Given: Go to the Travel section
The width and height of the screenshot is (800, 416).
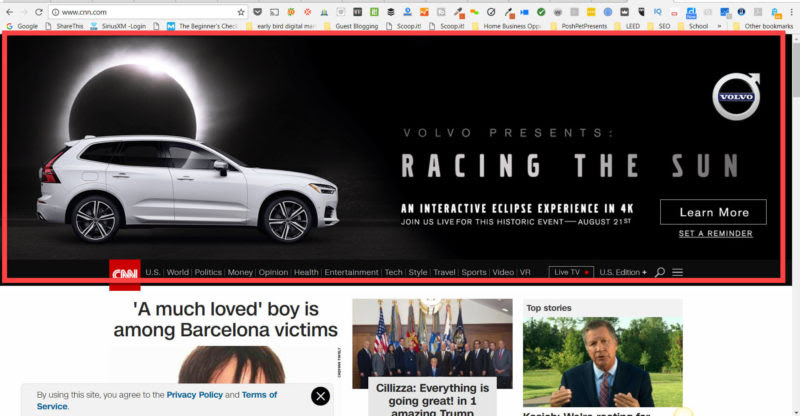Looking at the screenshot, I should click(x=444, y=273).
